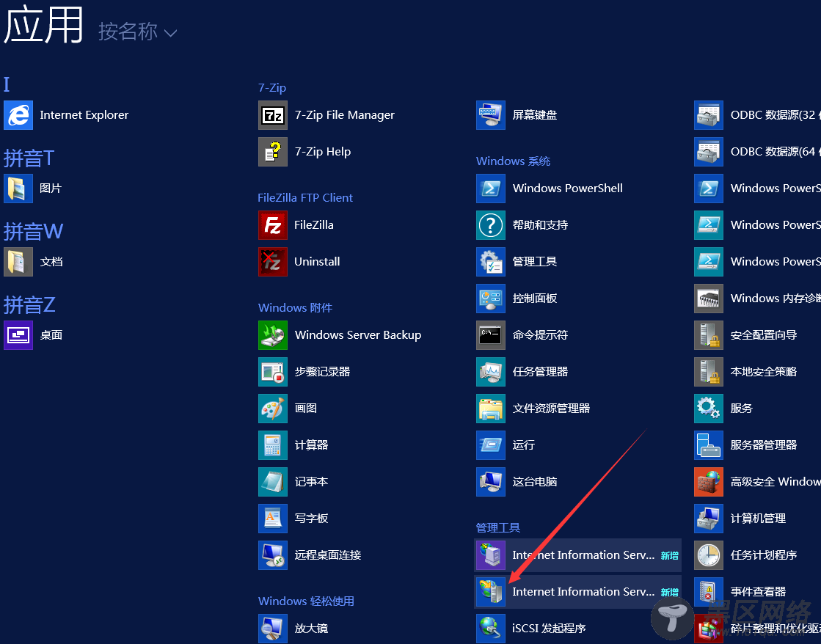
Task: Open 写字板 WordPad
Action: tap(293, 519)
